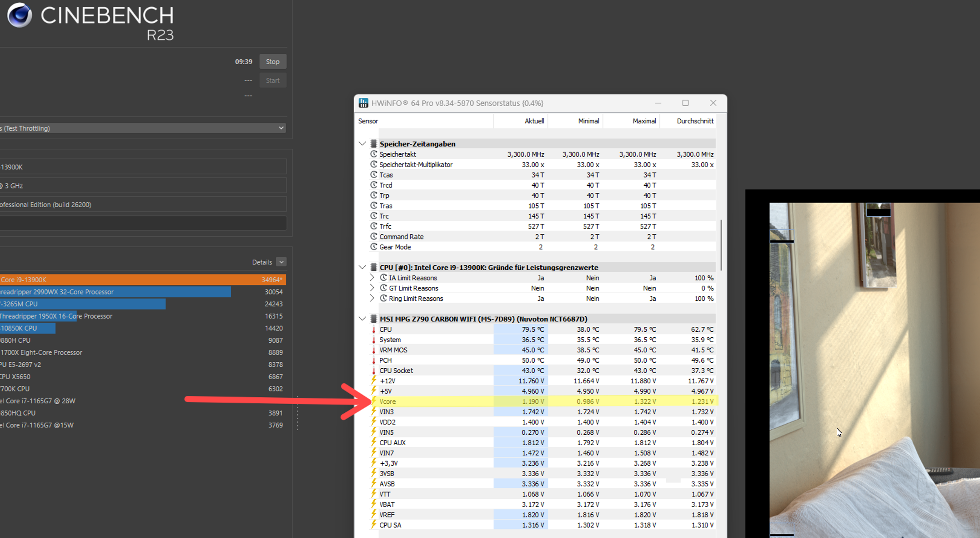Expand the IA Limit Reasons row

coord(372,278)
